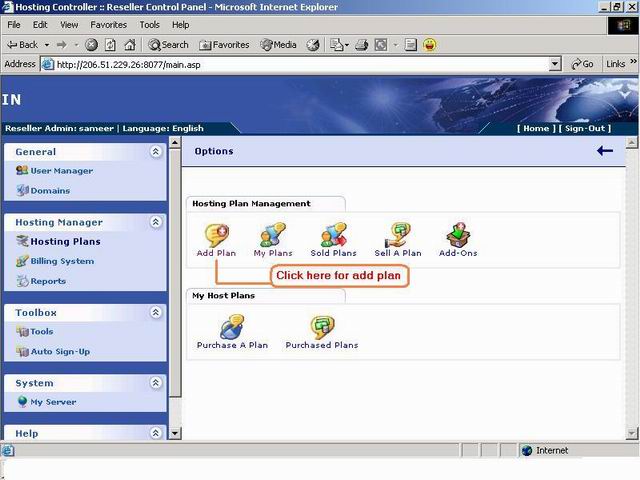Collapse the Help sidebar section
This screenshot has height=480, width=640.
(x=156, y=433)
